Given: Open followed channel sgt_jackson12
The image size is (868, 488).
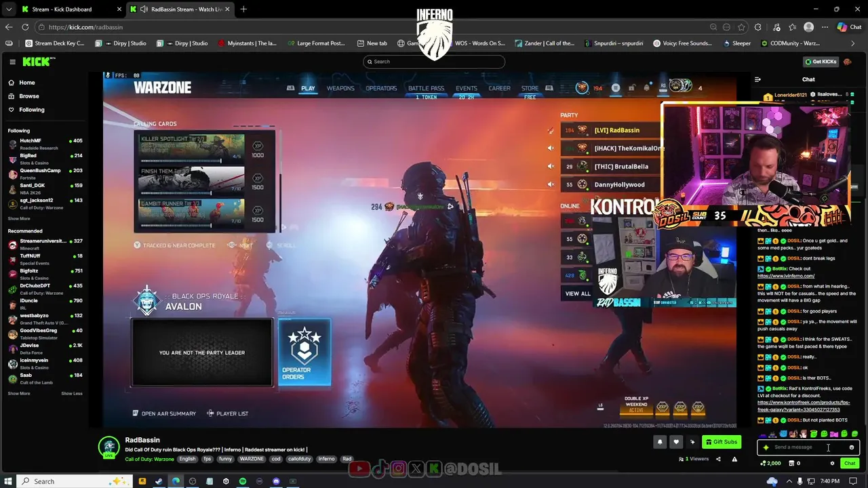Looking at the screenshot, I should coord(45,203).
